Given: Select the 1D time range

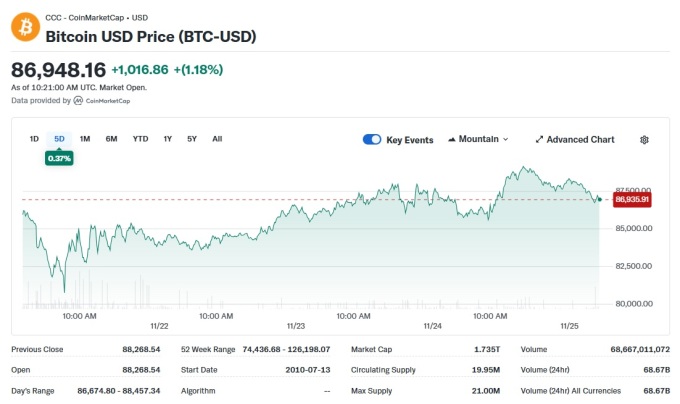Looking at the screenshot, I should 34,138.
